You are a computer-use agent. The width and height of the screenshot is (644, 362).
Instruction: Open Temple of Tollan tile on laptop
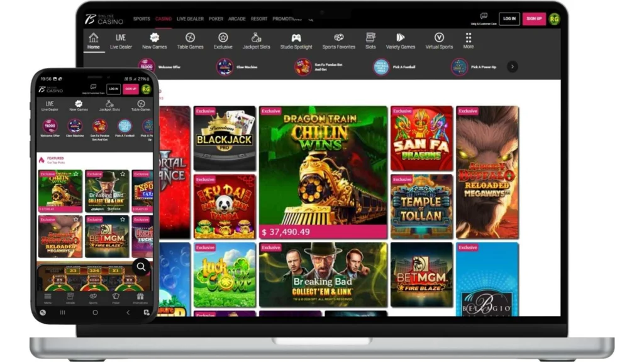click(x=422, y=206)
